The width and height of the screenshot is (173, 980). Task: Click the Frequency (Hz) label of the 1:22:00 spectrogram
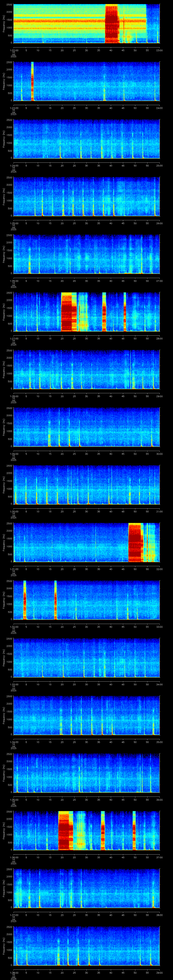pos(4,24)
